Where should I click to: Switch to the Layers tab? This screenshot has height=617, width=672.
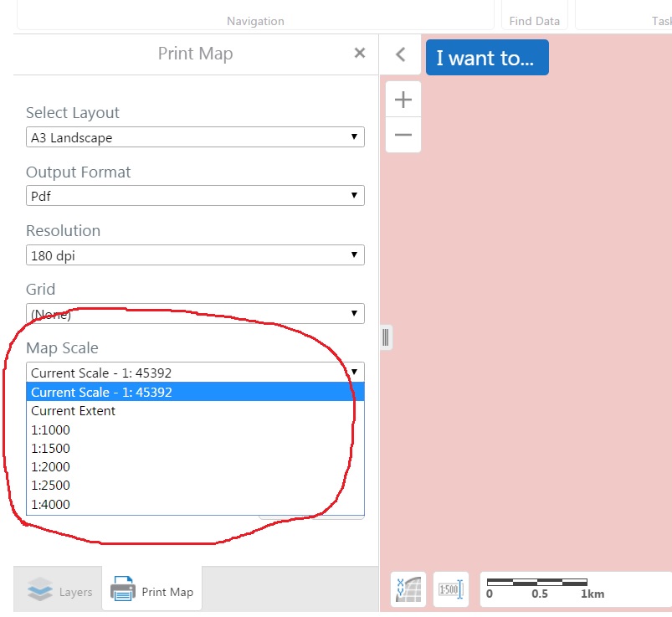58,590
